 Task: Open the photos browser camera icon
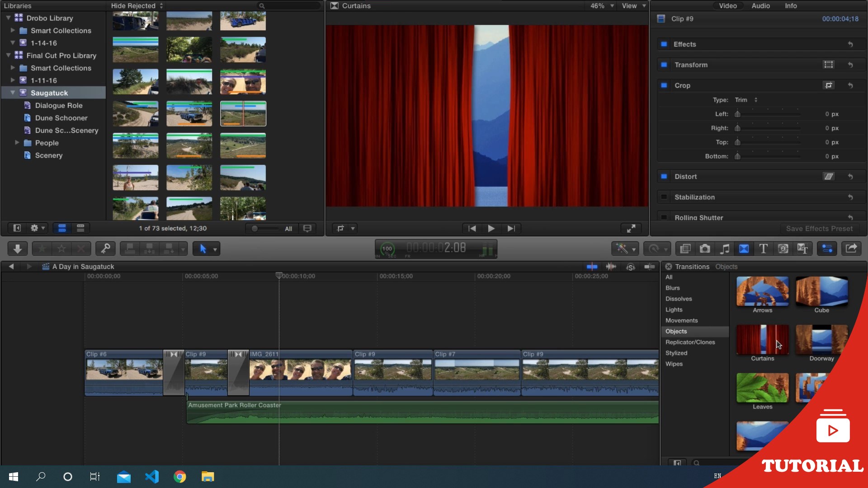coord(704,249)
